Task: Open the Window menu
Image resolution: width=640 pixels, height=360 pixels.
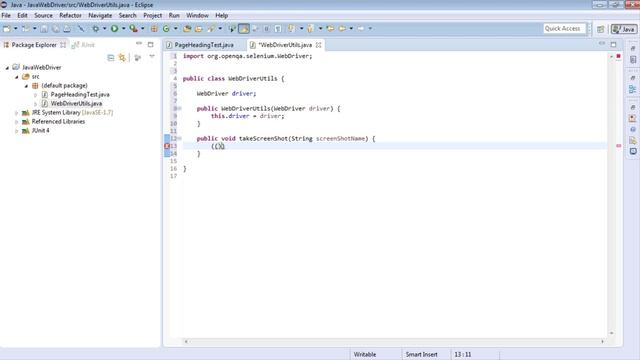Action: point(197,16)
